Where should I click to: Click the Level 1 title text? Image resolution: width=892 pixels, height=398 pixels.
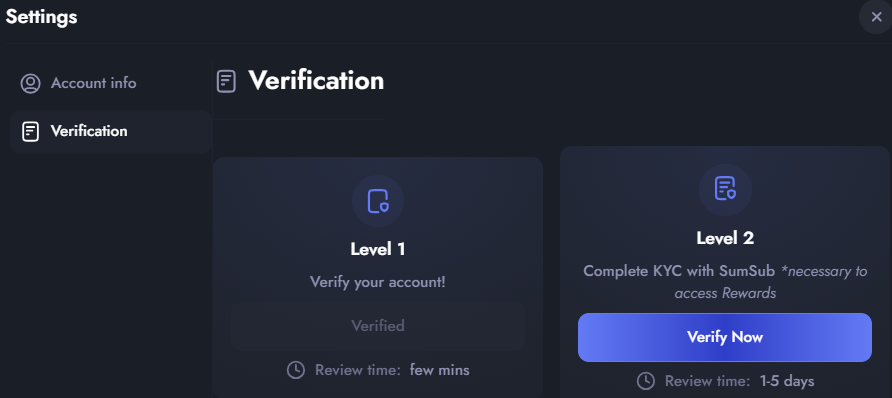tap(378, 249)
